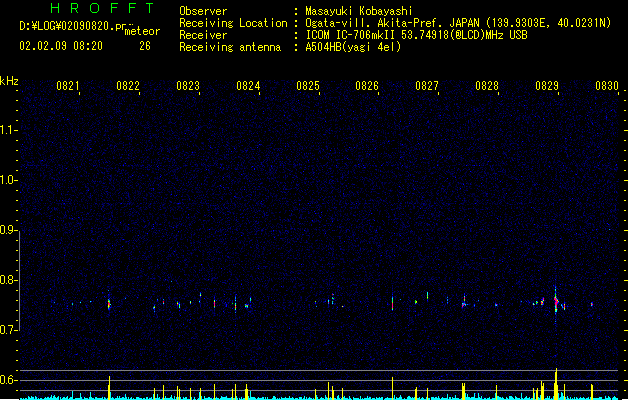Click the 'Receiving Location' label
Viewport: 629px width, 400px height.
point(233,23)
